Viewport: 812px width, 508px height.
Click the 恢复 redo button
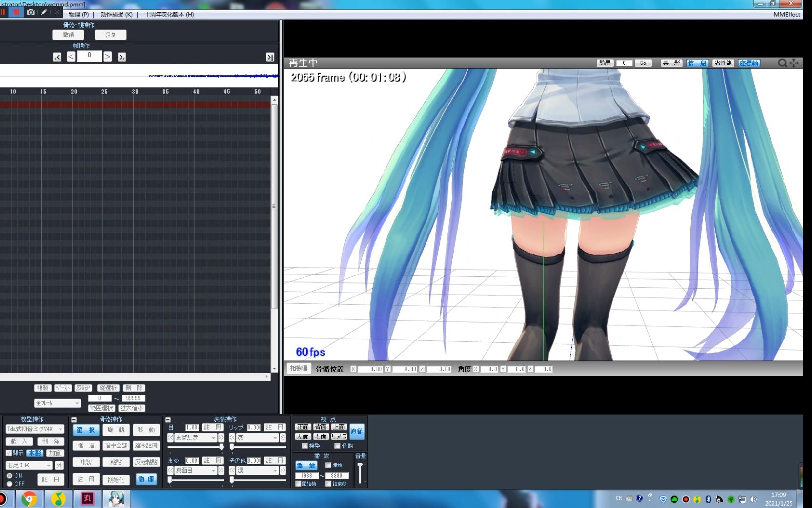(x=110, y=35)
